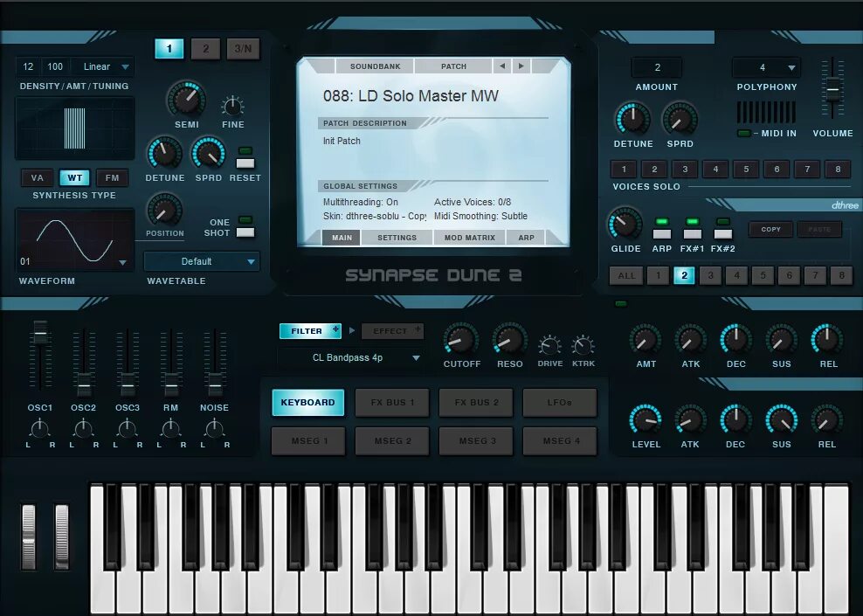Open the MSEG 1 page
Screen dimensions: 863x616
pyautogui.click(x=308, y=441)
